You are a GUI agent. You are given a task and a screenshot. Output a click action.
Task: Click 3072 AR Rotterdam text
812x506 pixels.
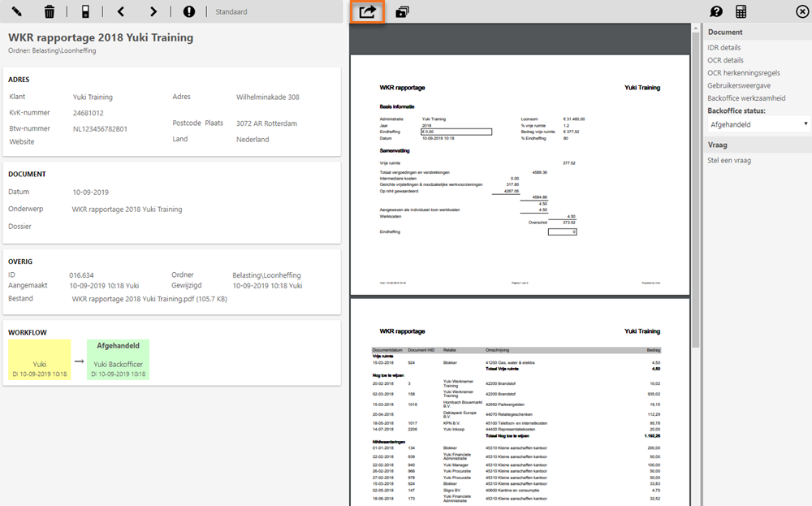click(266, 123)
